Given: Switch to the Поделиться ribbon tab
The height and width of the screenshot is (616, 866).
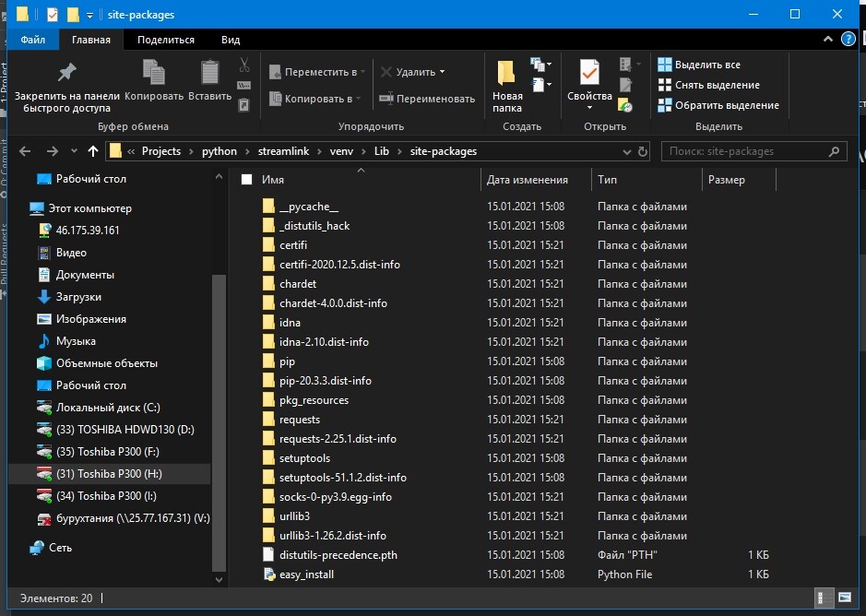Looking at the screenshot, I should tap(166, 40).
